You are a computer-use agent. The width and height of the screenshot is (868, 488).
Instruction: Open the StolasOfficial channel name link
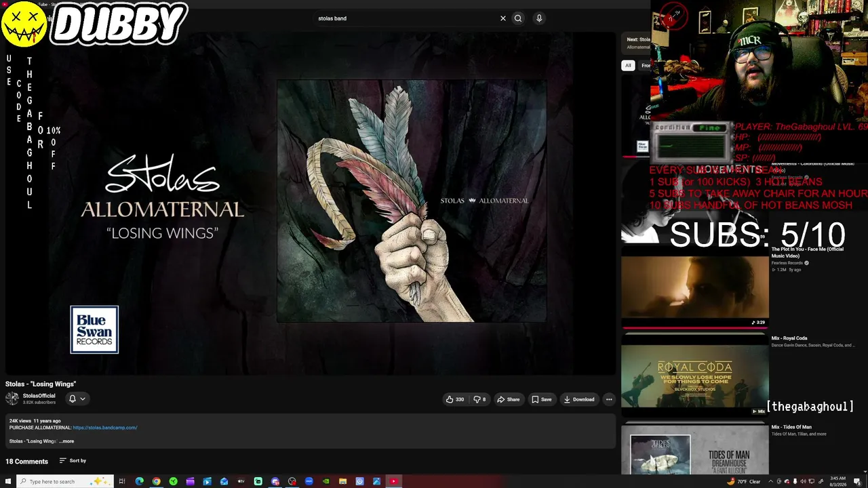point(39,396)
